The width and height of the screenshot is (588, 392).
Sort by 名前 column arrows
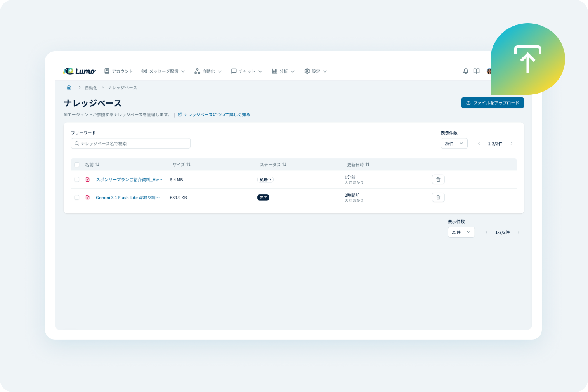click(97, 165)
